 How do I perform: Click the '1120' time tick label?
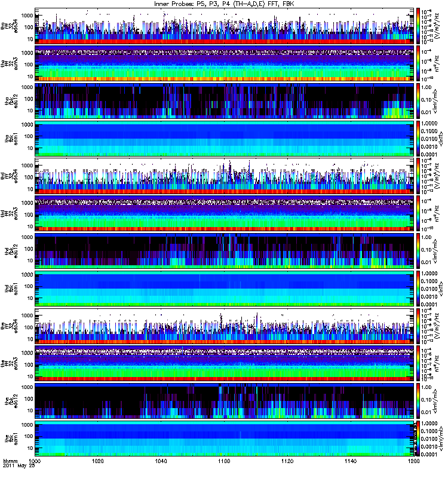(287, 461)
